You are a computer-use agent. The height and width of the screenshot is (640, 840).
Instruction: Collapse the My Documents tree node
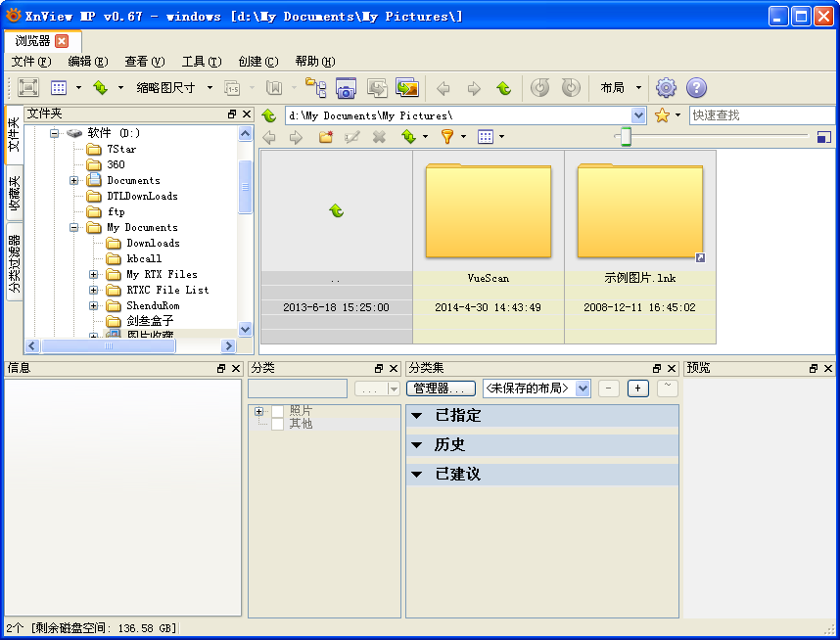coord(74,228)
